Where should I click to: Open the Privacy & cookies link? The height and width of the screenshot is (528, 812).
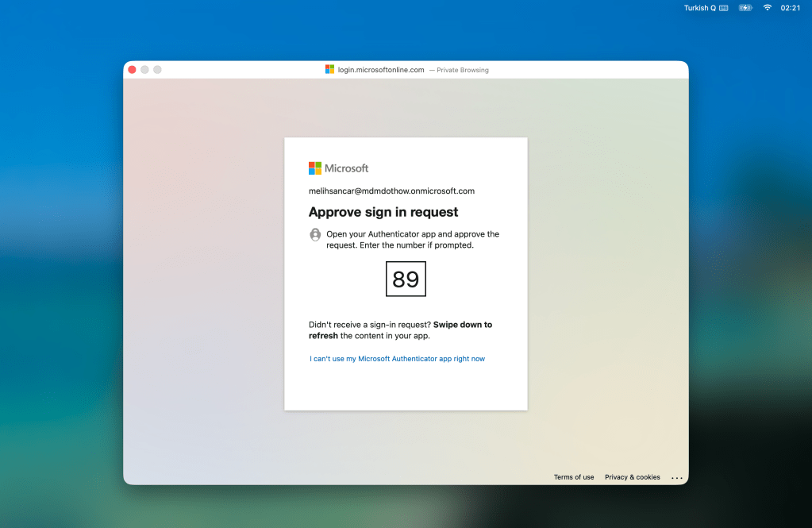(632, 477)
